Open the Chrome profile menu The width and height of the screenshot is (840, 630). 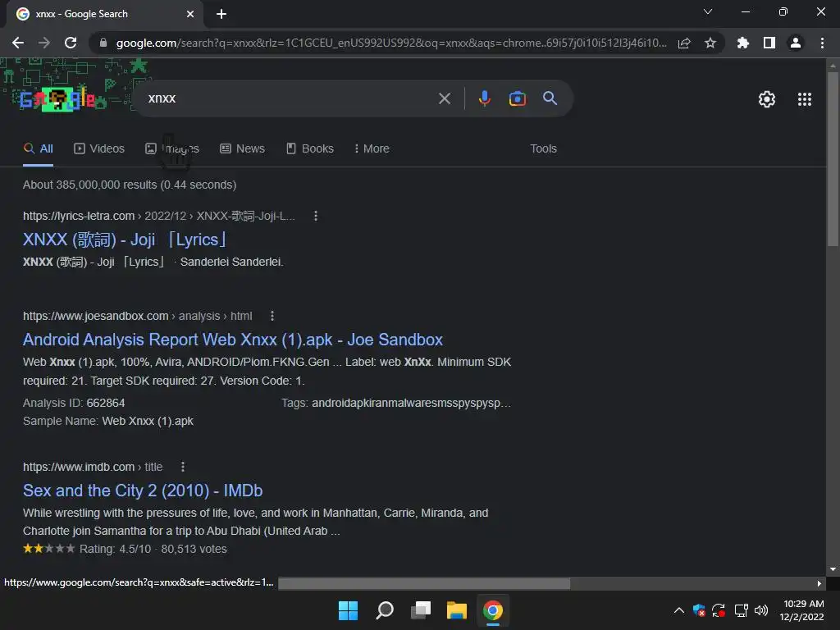click(796, 43)
